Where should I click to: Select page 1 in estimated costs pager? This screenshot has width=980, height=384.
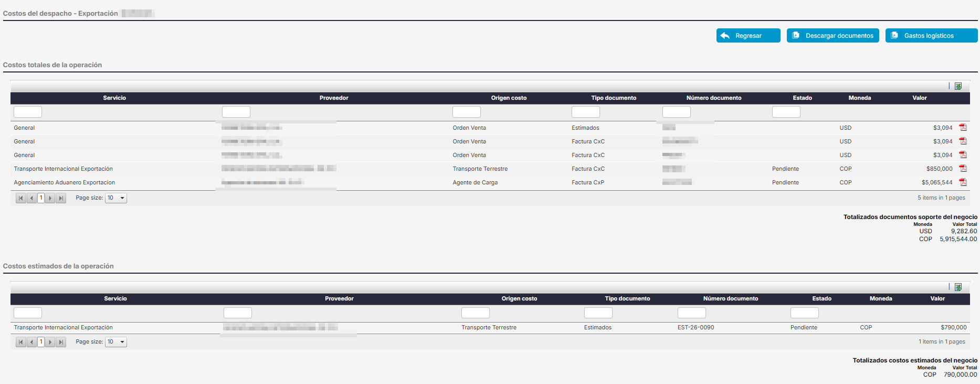pyautogui.click(x=41, y=342)
